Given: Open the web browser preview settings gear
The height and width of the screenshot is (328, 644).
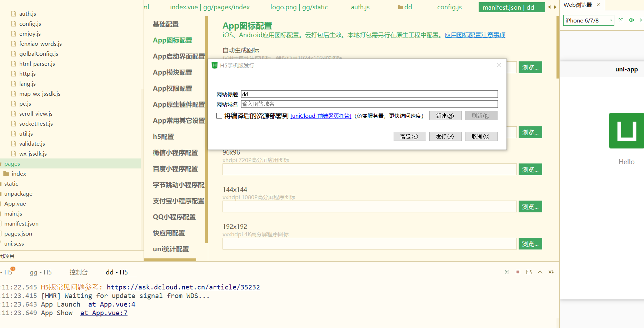Looking at the screenshot, I should pos(631,20).
